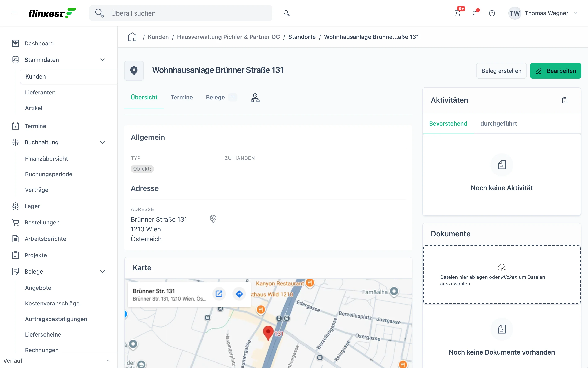The image size is (588, 368).
Task: Show the durchgeführt activities tab
Action: (499, 123)
